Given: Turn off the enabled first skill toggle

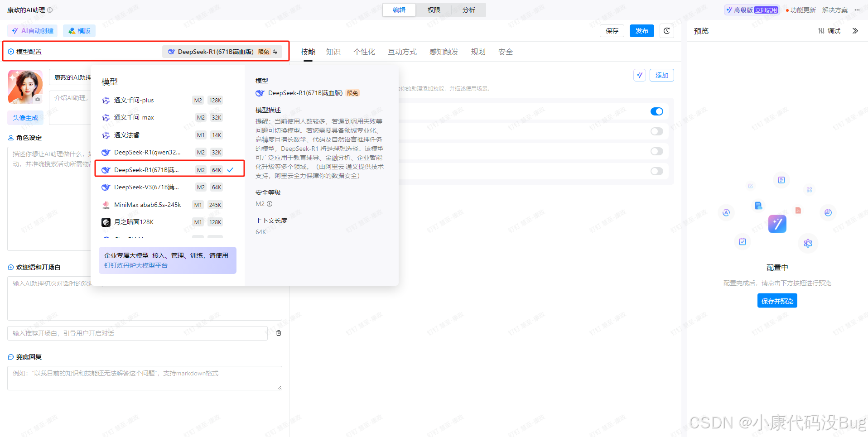Looking at the screenshot, I should coord(656,111).
